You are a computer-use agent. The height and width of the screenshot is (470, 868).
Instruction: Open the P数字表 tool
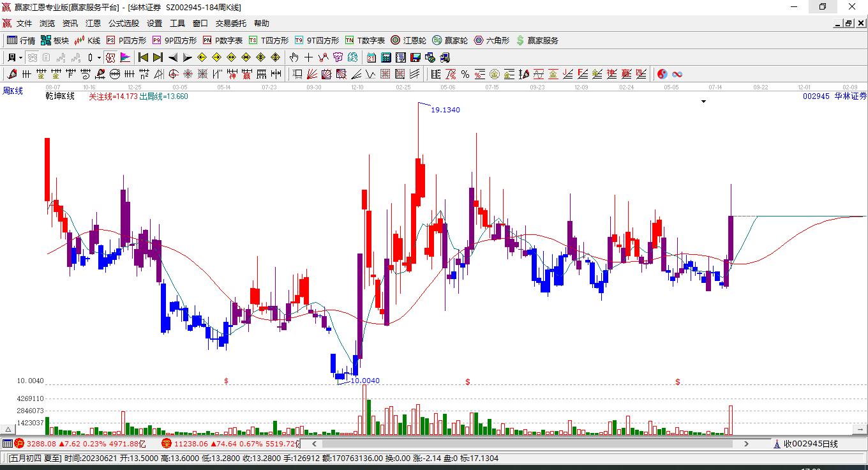(223, 40)
